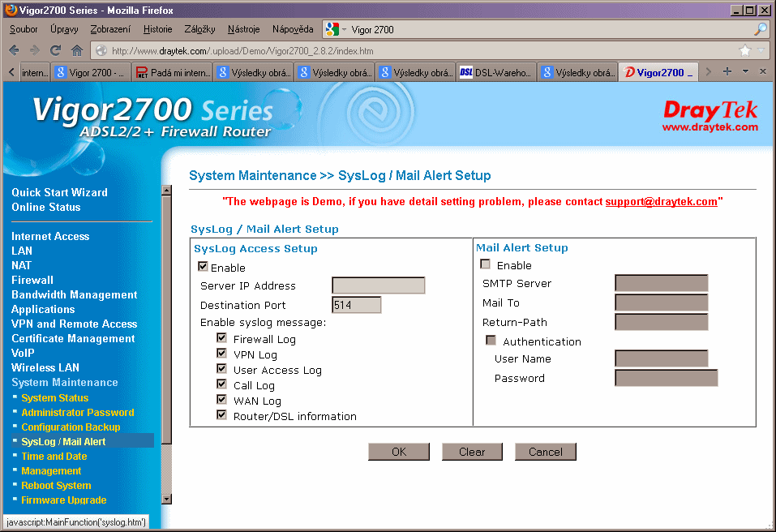Click the Password field
Screen dimensions: 776x532
click(x=667, y=378)
